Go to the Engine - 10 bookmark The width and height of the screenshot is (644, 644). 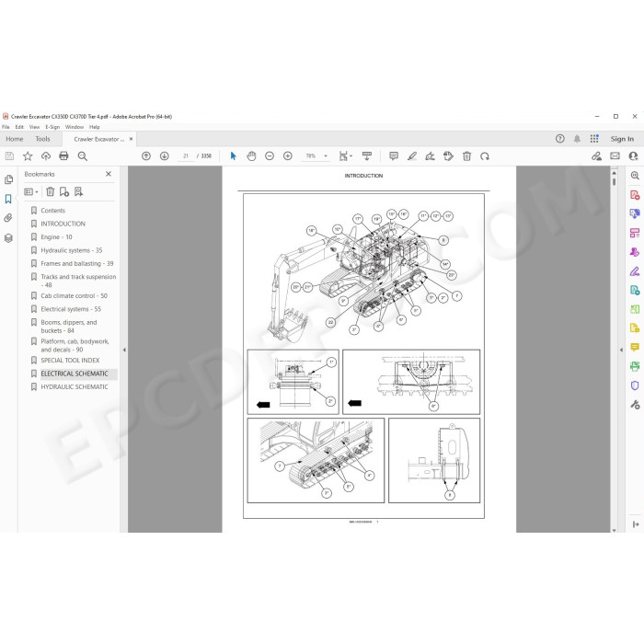(56, 237)
